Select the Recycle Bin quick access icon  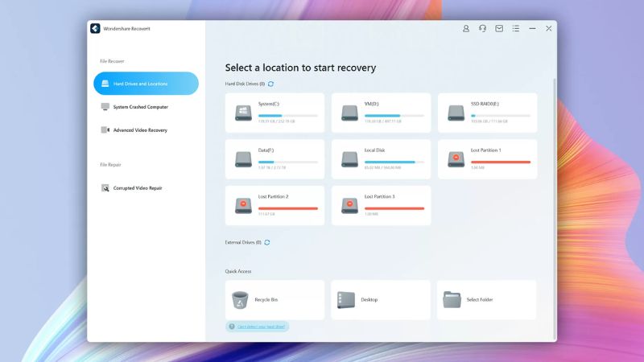pos(240,300)
